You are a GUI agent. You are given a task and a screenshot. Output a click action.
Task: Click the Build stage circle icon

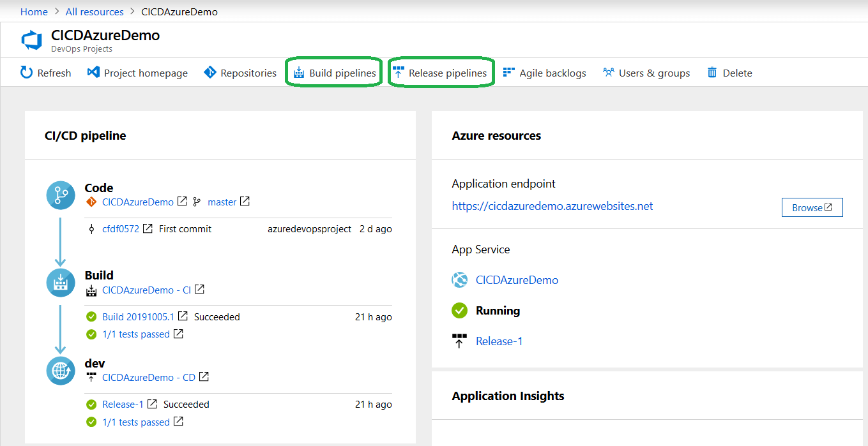(61, 283)
